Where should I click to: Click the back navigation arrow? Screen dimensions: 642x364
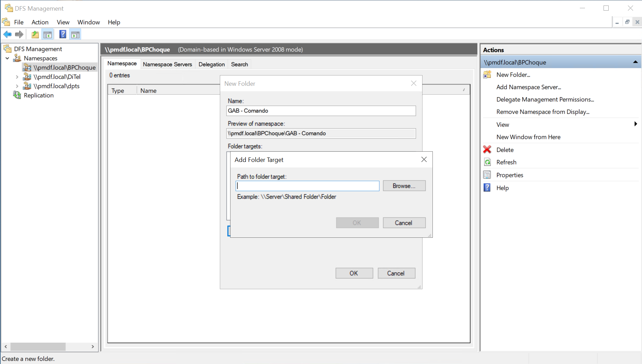7,34
